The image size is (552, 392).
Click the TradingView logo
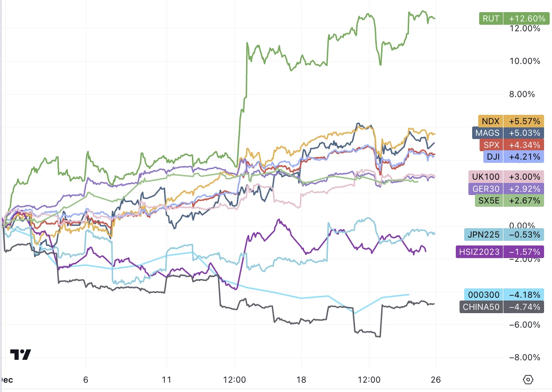21,354
